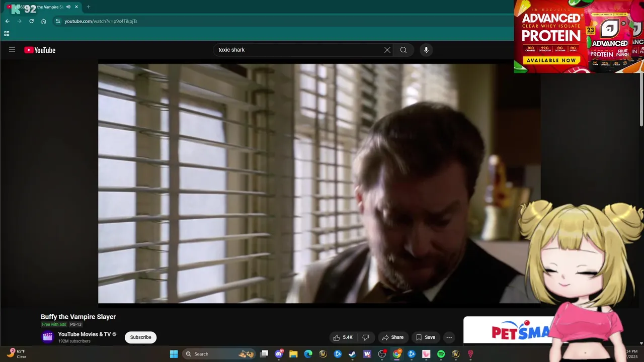Open Discord from the taskbar
The width and height of the screenshot is (644, 362).
click(279, 354)
